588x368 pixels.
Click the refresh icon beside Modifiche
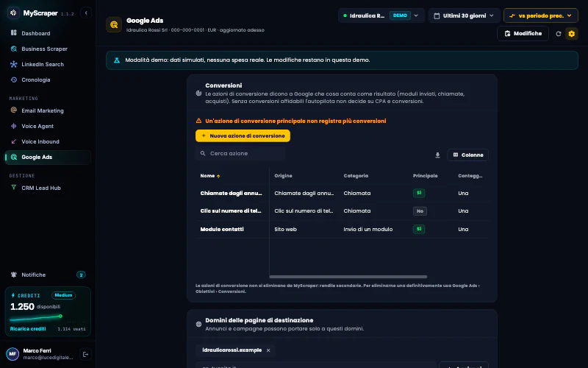tap(559, 34)
